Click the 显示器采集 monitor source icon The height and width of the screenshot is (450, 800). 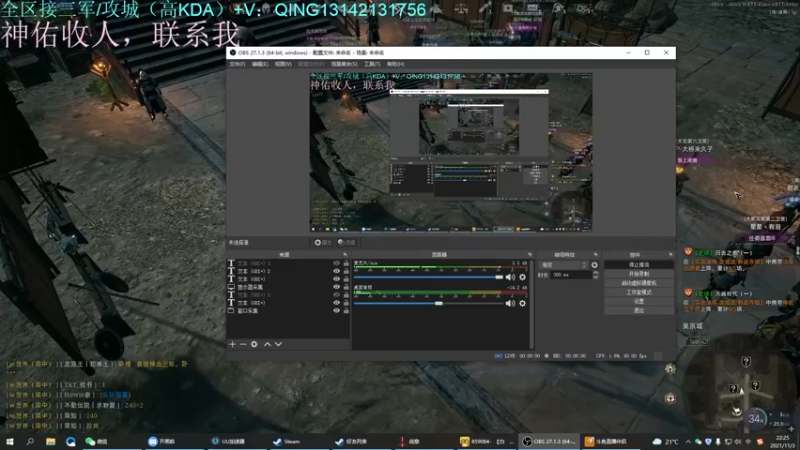(x=231, y=287)
